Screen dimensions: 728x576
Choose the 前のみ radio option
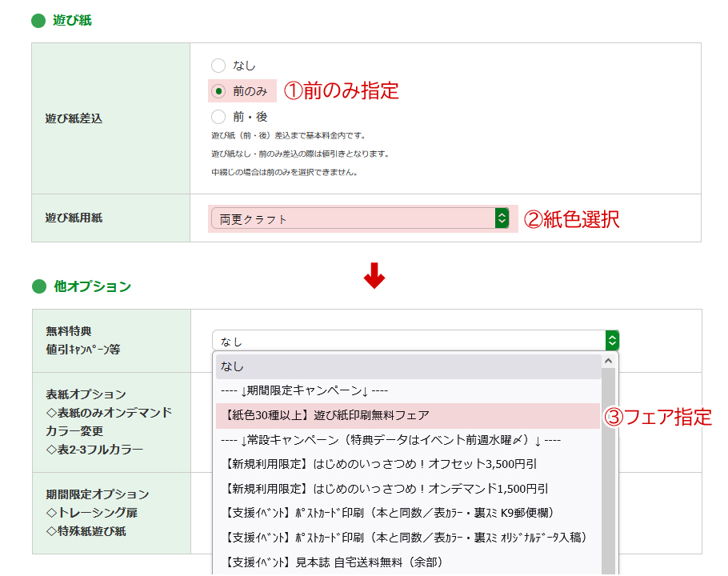click(x=218, y=91)
